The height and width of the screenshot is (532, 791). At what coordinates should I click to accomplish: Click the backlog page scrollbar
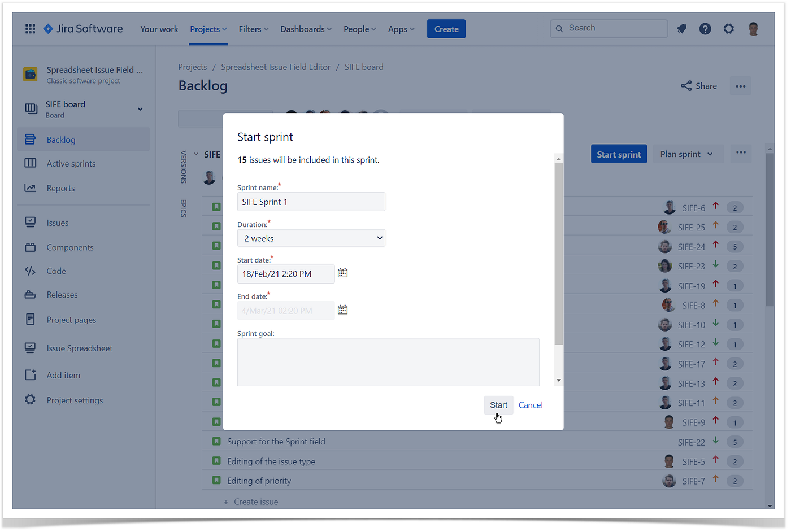click(x=770, y=229)
